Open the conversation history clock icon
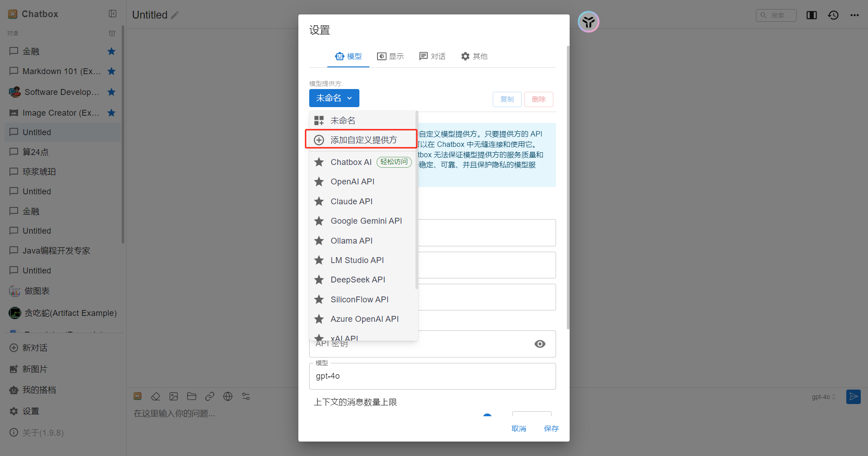 [x=833, y=15]
